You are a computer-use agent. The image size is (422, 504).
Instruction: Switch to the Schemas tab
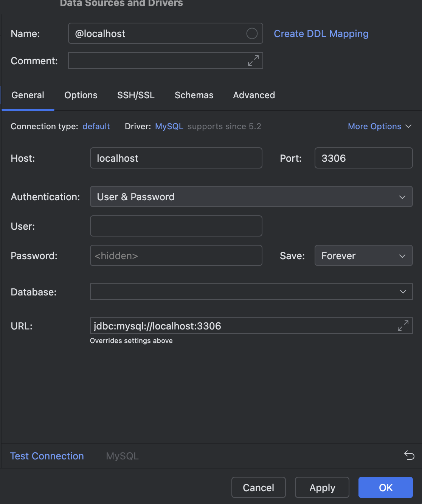click(194, 95)
